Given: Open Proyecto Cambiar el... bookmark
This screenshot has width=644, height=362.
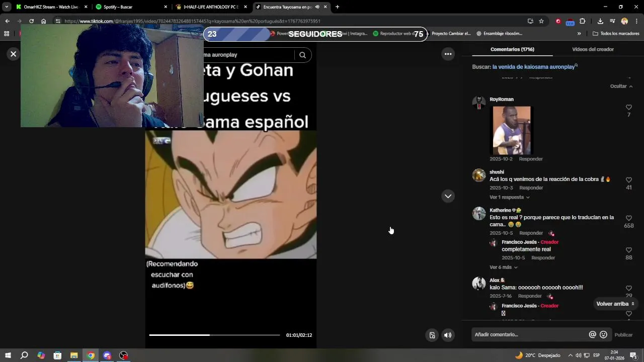Looking at the screenshot, I should [451, 34].
